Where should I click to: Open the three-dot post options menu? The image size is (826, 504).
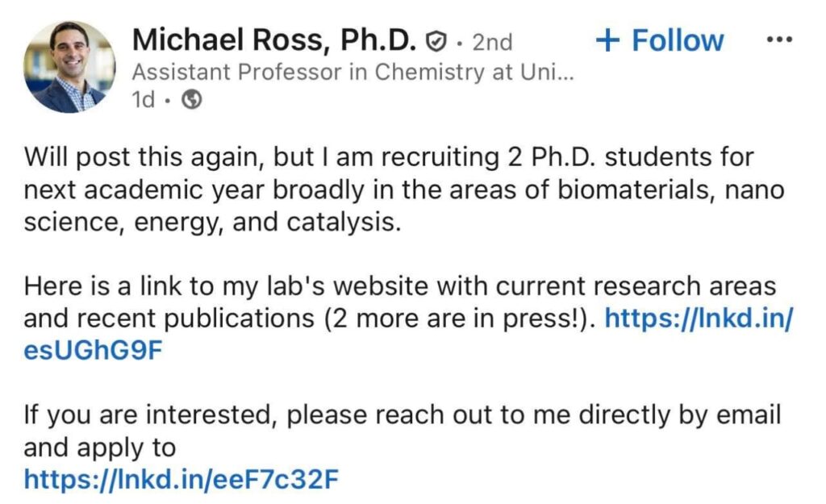click(778, 40)
